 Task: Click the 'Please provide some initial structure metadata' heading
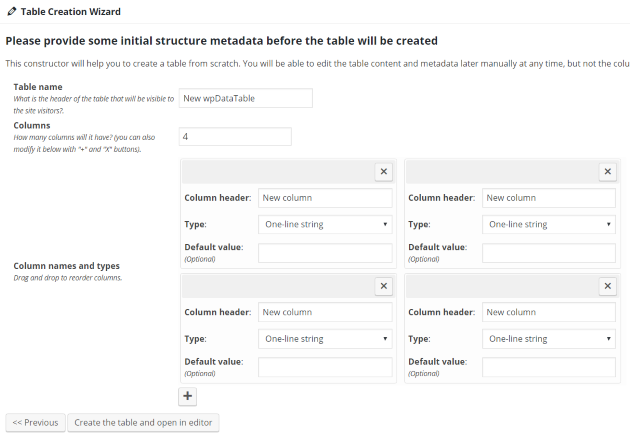222,41
